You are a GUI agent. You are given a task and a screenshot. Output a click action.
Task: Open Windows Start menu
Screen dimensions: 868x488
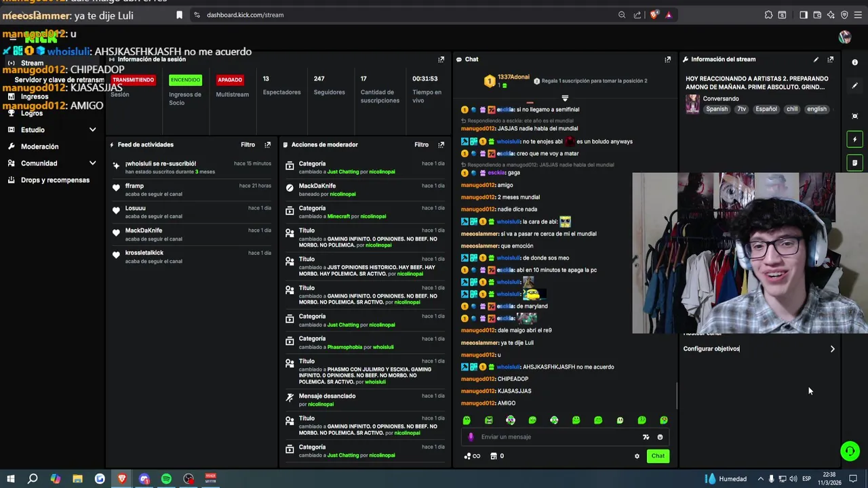click(x=10, y=479)
